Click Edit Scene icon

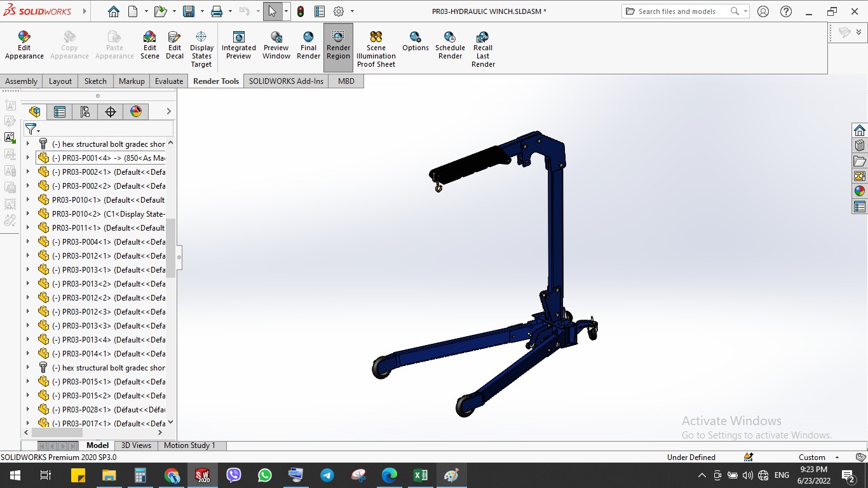(x=150, y=46)
